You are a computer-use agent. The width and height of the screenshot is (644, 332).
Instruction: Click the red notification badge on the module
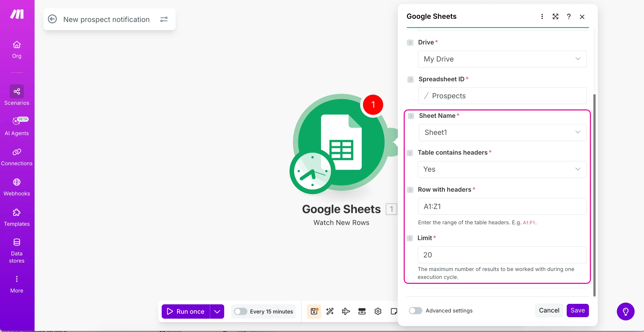click(373, 104)
